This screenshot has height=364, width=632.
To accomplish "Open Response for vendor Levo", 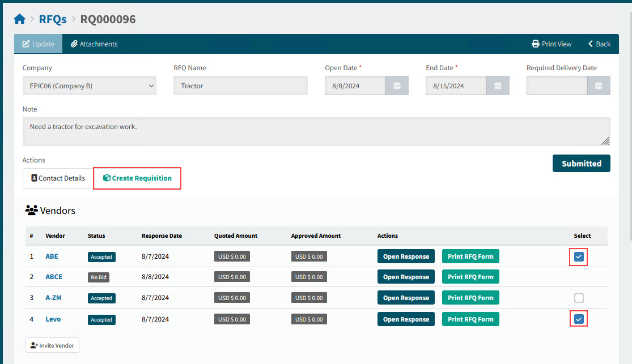I will [x=406, y=319].
